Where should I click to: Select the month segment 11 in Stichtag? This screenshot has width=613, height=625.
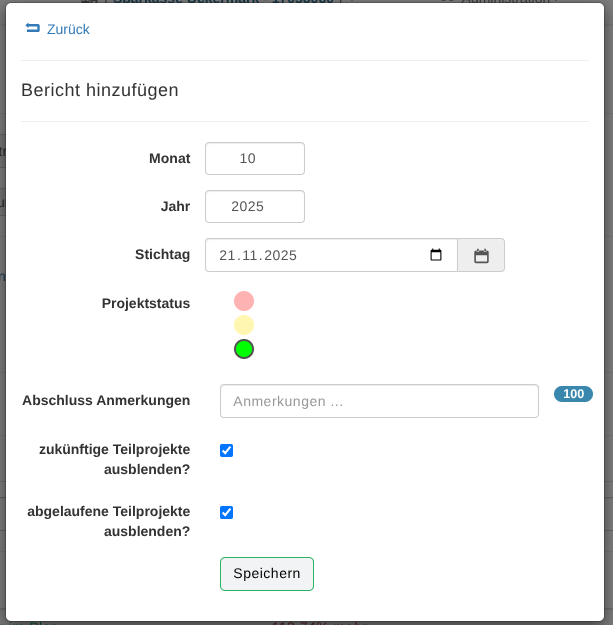250,255
